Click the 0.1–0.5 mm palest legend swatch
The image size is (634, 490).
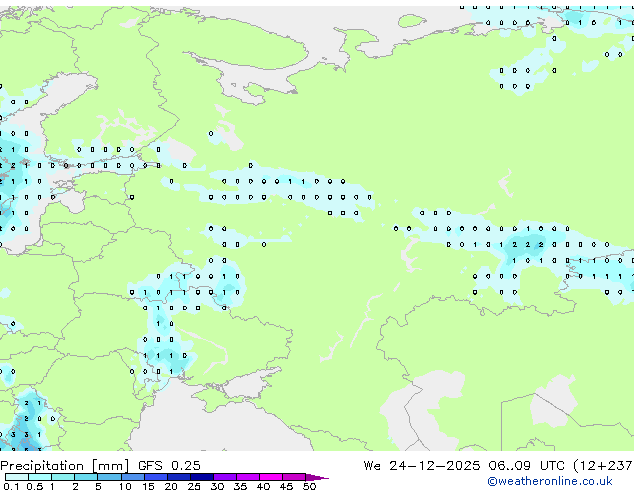17,477
